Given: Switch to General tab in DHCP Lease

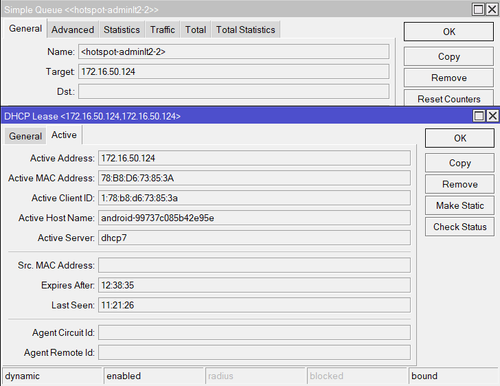Looking at the screenshot, I should 25,136.
